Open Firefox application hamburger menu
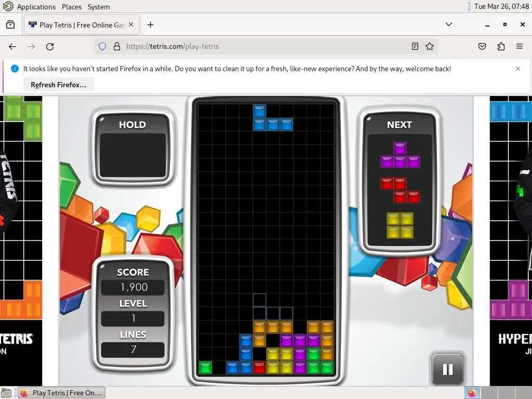532x399 pixels. [520, 46]
